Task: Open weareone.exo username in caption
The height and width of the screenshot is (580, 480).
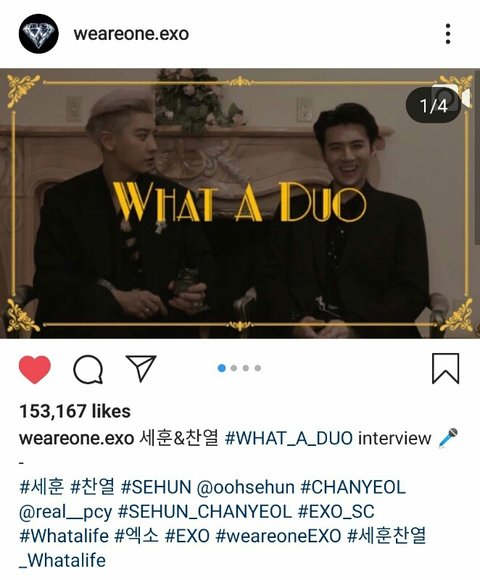Action: tap(76, 439)
